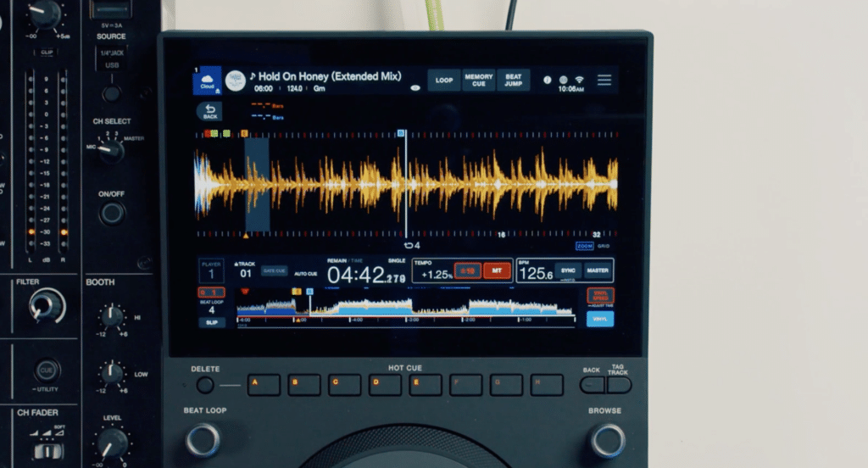Tap the blue cue marker at the playhead
Image resolution: width=868 pixels, height=468 pixels.
401,133
